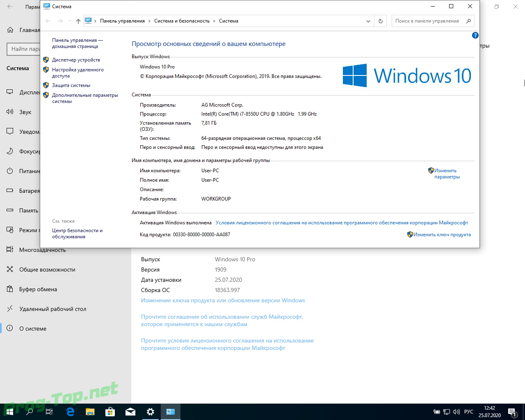Click the System control panel taskbar icon
This screenshot has width=525, height=420.
coord(171,411)
